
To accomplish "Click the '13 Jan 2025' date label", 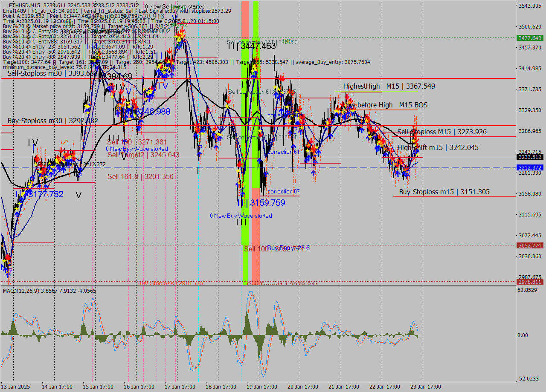I will [x=16, y=387].
